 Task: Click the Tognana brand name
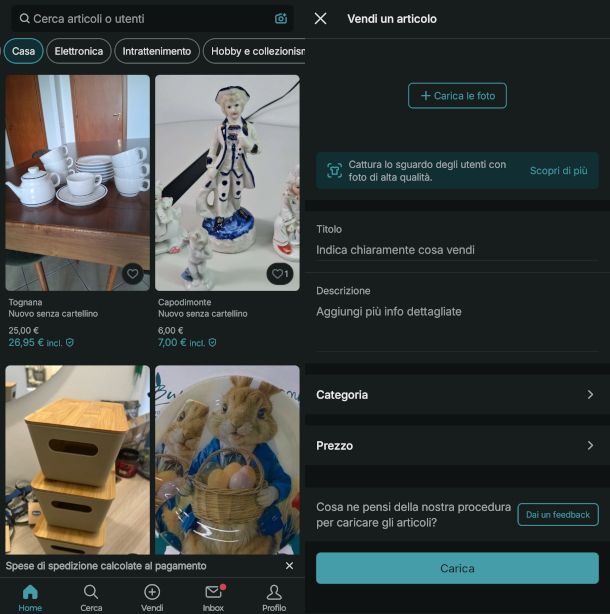(25, 302)
